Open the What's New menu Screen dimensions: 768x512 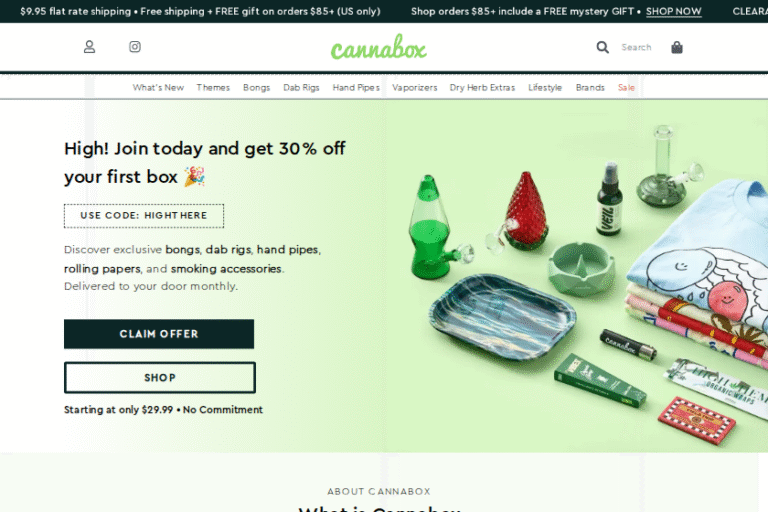click(158, 88)
